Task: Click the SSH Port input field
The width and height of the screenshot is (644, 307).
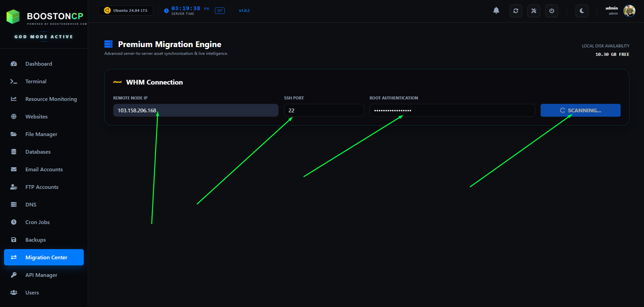Action: (324, 110)
